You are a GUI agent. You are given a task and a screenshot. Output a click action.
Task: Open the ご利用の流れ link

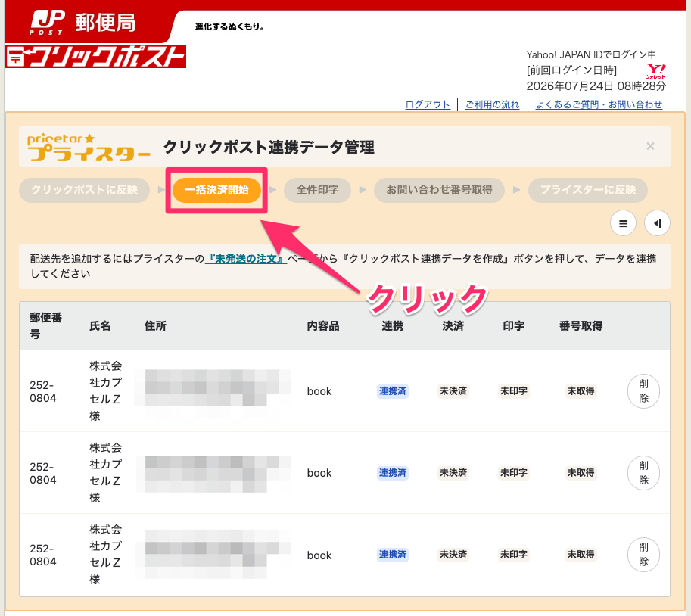click(492, 105)
